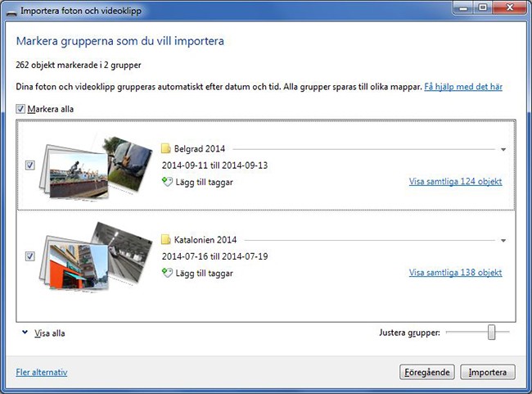Click the Importera button
This screenshot has height=394, width=532.
[x=488, y=372]
